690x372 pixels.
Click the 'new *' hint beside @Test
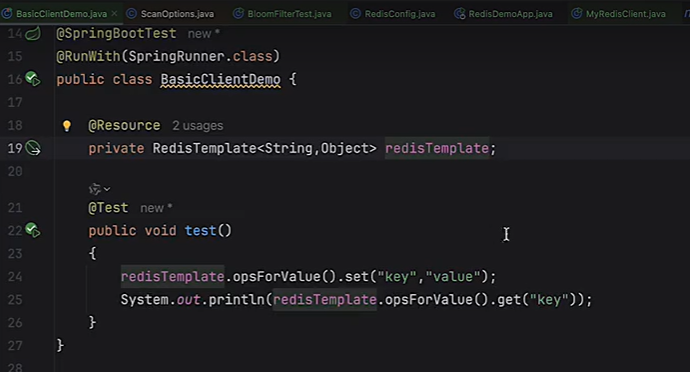156,208
